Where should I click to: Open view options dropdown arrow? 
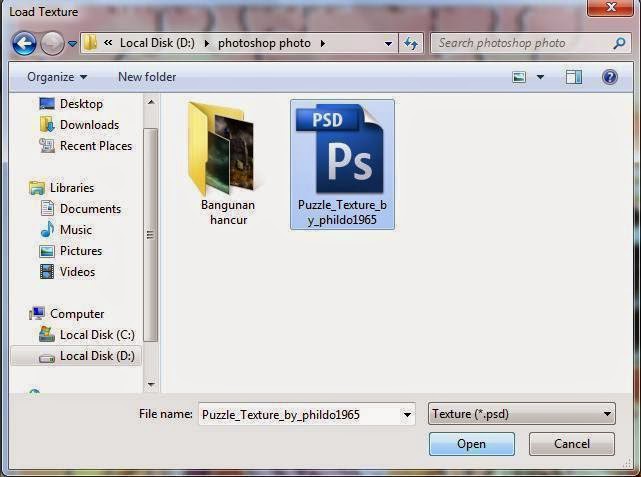pos(540,77)
